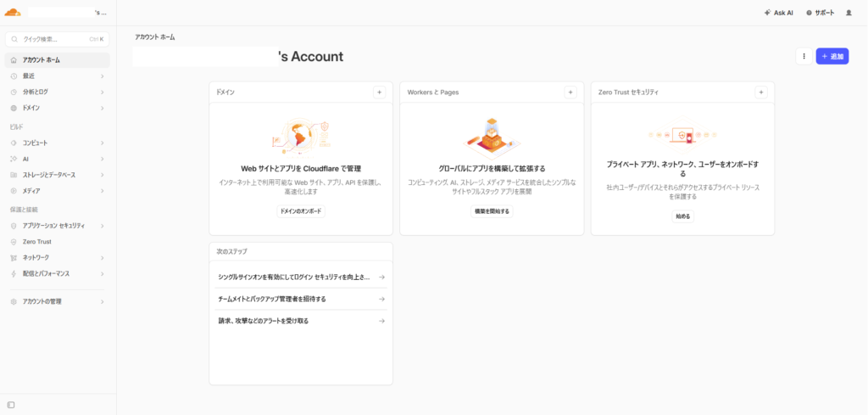Image resolution: width=868 pixels, height=415 pixels.
Task: Open the three-dot more options menu
Action: tap(803, 56)
